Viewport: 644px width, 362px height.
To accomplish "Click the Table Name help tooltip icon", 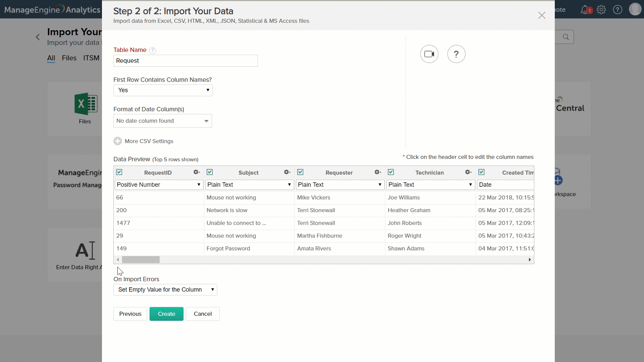I will (x=153, y=50).
